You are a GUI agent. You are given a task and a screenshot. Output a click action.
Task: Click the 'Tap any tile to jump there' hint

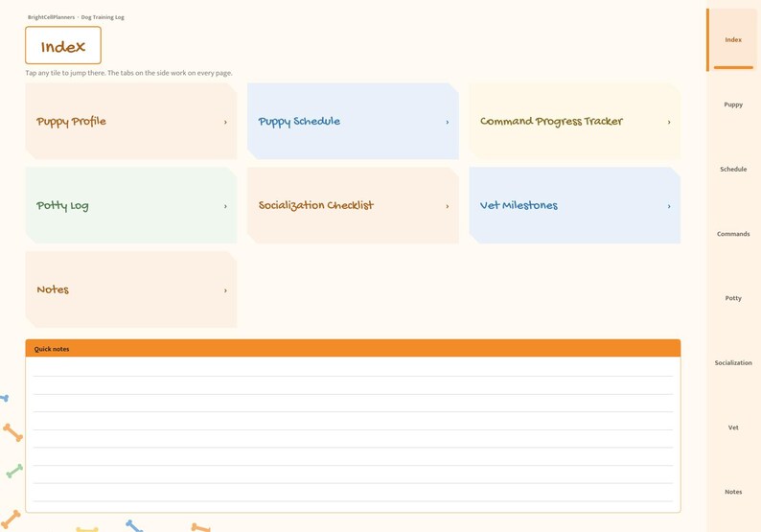(128, 73)
